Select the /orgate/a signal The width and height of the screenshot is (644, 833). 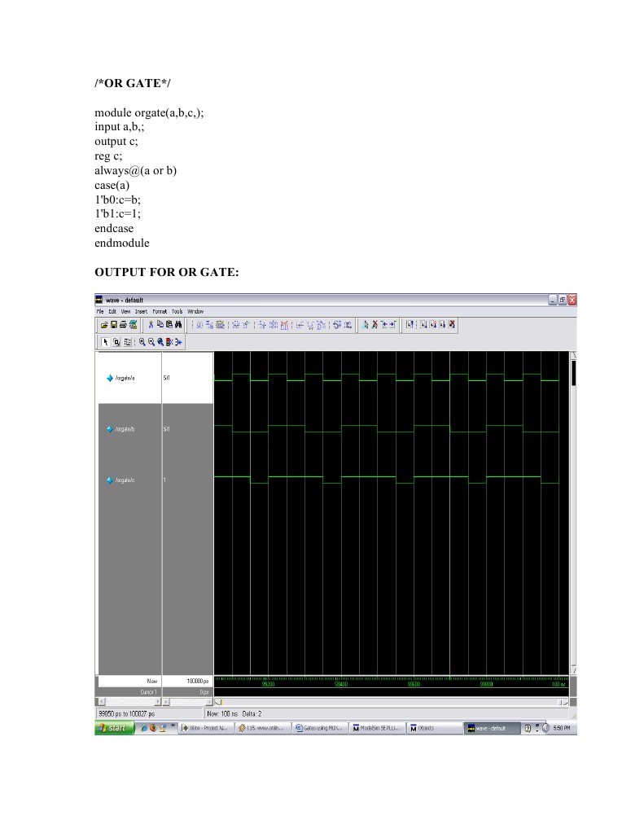pyautogui.click(x=124, y=379)
